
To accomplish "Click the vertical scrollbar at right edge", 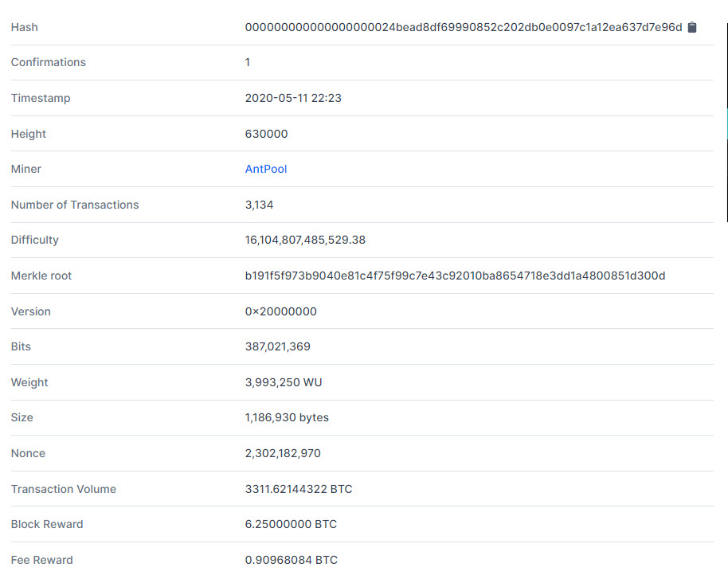I will 726,123.
